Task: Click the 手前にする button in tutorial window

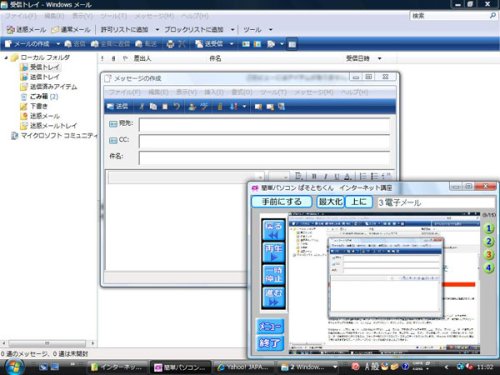Action: point(282,202)
